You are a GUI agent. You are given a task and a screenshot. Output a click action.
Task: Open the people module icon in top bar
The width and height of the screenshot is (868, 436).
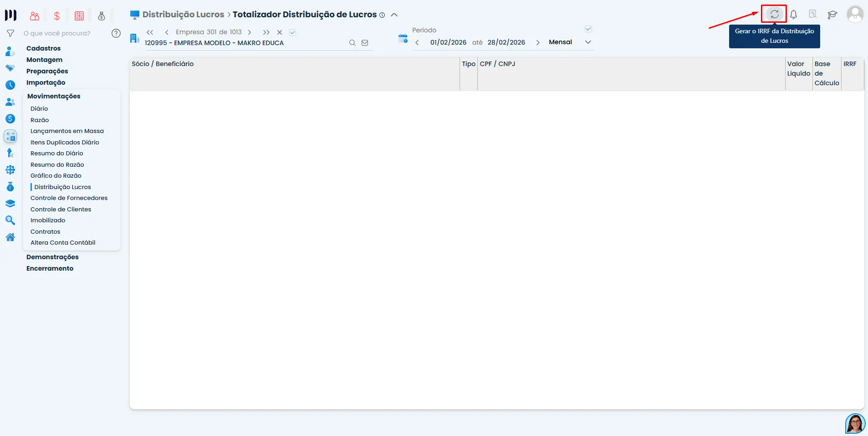[35, 16]
